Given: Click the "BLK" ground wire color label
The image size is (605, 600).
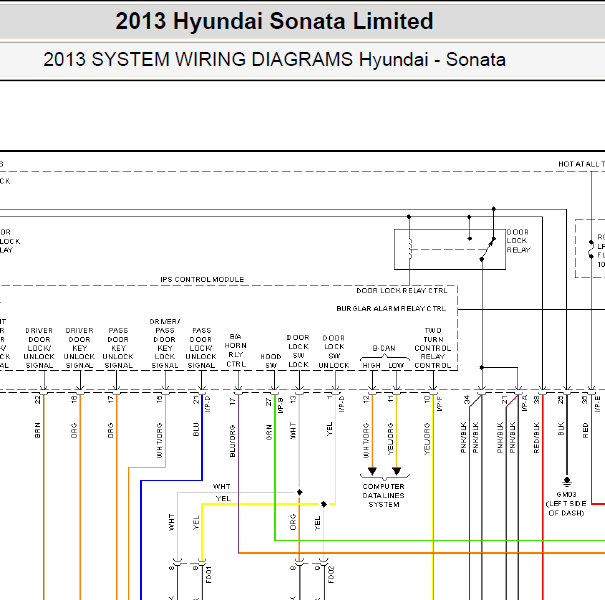Looking at the screenshot, I should [x=561, y=429].
